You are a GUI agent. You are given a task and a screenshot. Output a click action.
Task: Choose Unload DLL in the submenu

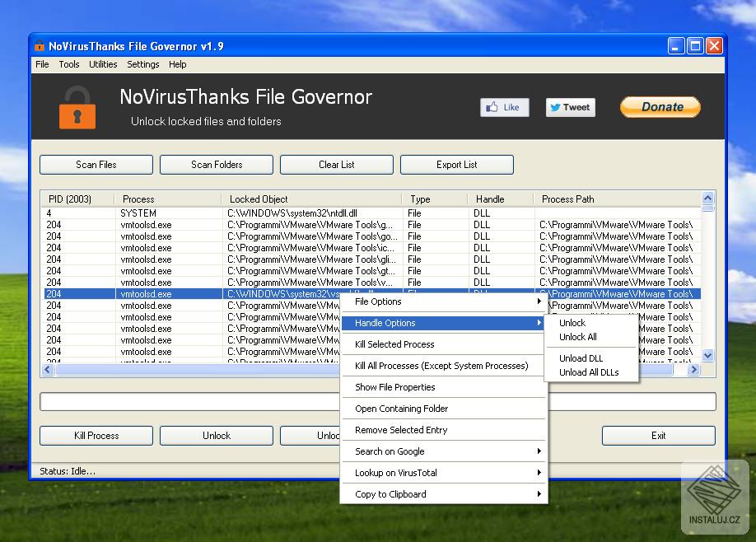591,358
